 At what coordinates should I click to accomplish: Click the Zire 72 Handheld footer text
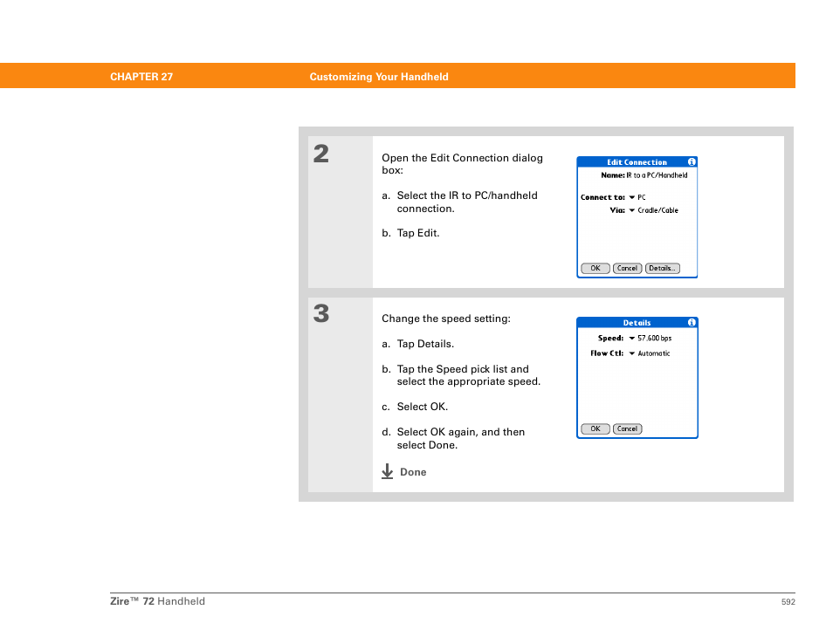pyautogui.click(x=157, y=601)
